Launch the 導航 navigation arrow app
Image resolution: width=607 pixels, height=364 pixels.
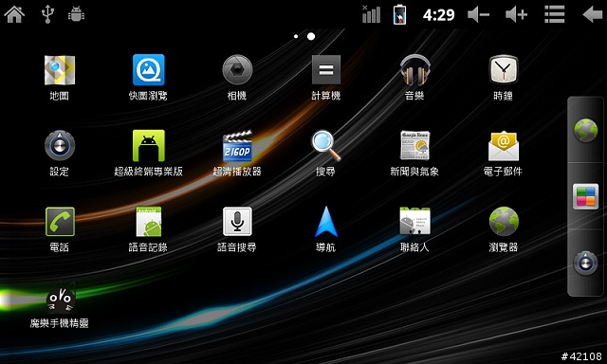pyautogui.click(x=326, y=222)
